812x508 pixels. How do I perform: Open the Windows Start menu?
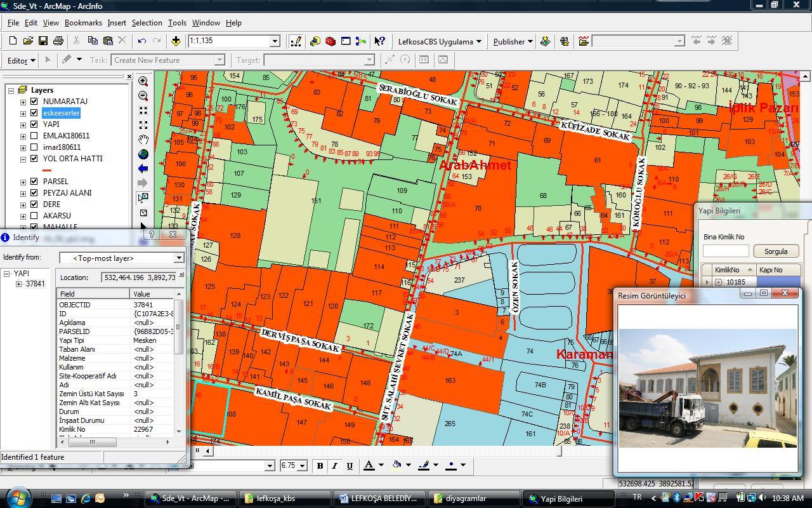tap(18, 497)
